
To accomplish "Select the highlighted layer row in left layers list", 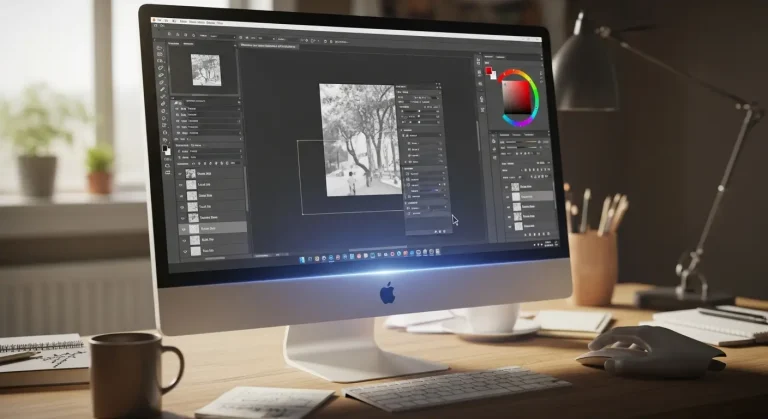I will 213,228.
